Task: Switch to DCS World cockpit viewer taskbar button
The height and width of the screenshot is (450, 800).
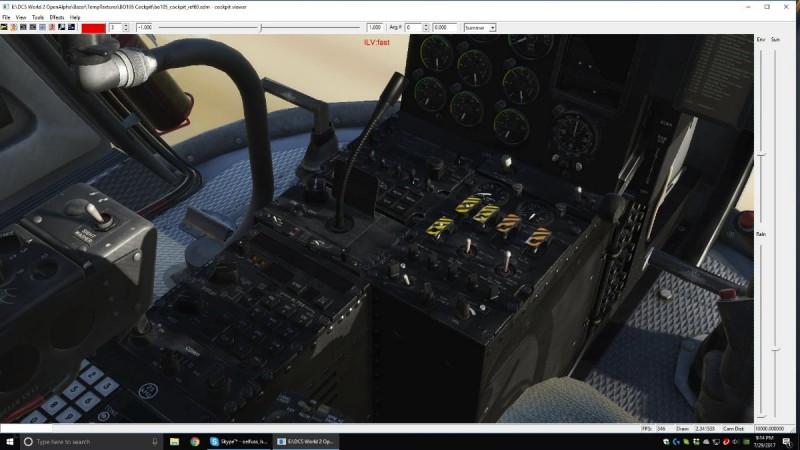Action: 305,442
